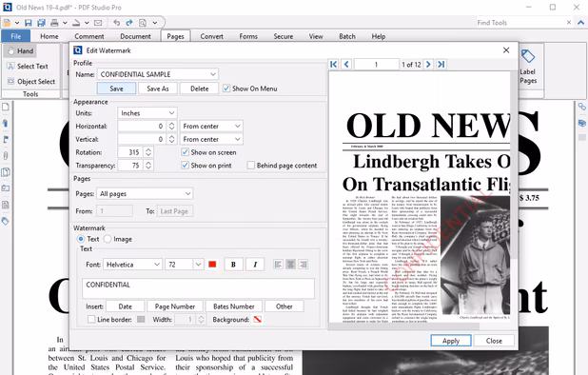
Task: Toggle bold for watermark text
Action: 233,265
